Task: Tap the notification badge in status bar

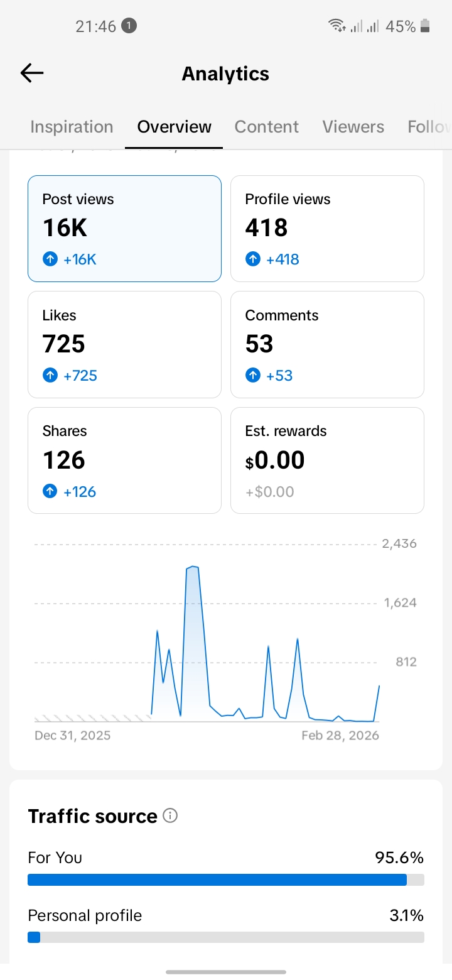Action: pyautogui.click(x=129, y=26)
